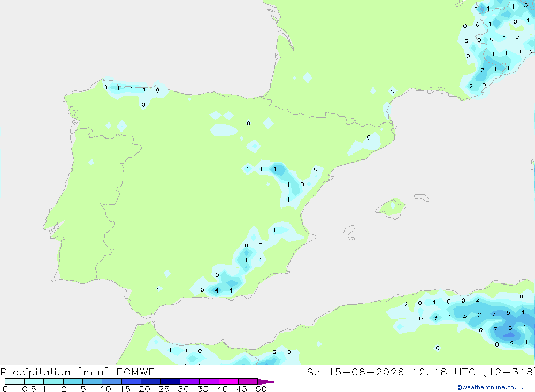Click the '6' precipitation value over Algeria
Screen dimensions: 535x392
(x=510, y=328)
